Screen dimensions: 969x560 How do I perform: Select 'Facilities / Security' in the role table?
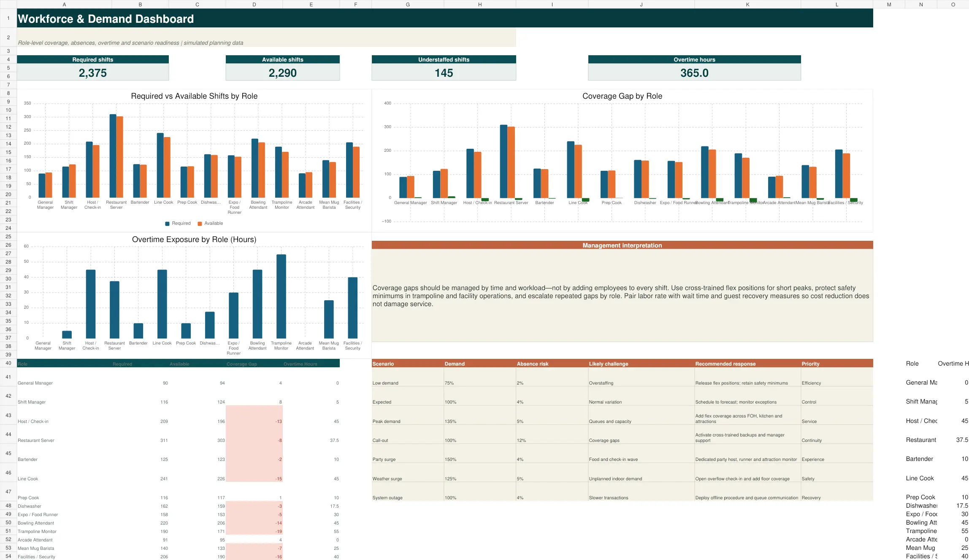click(64, 557)
